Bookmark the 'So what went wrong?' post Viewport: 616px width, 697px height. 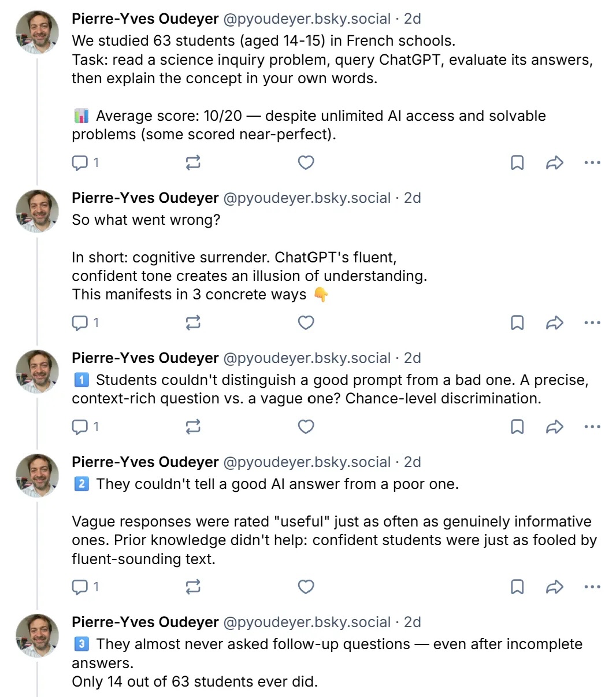click(517, 322)
